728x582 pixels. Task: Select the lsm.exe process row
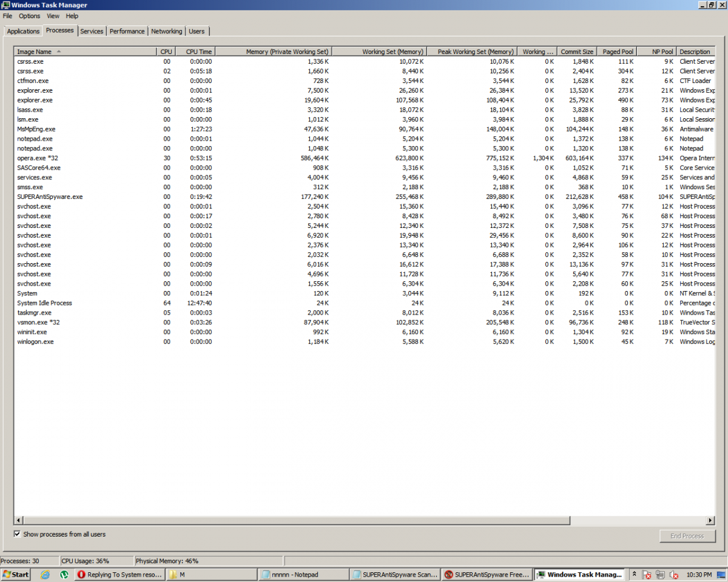(364, 119)
